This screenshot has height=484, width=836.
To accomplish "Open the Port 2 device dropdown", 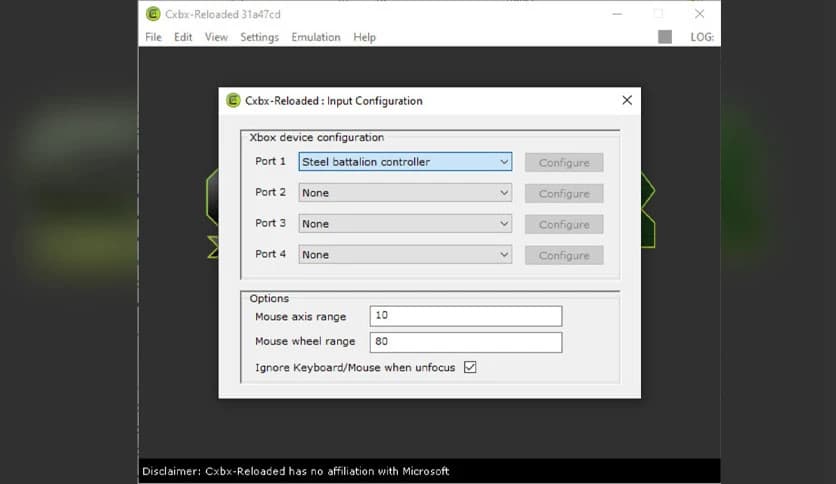I will click(x=405, y=193).
